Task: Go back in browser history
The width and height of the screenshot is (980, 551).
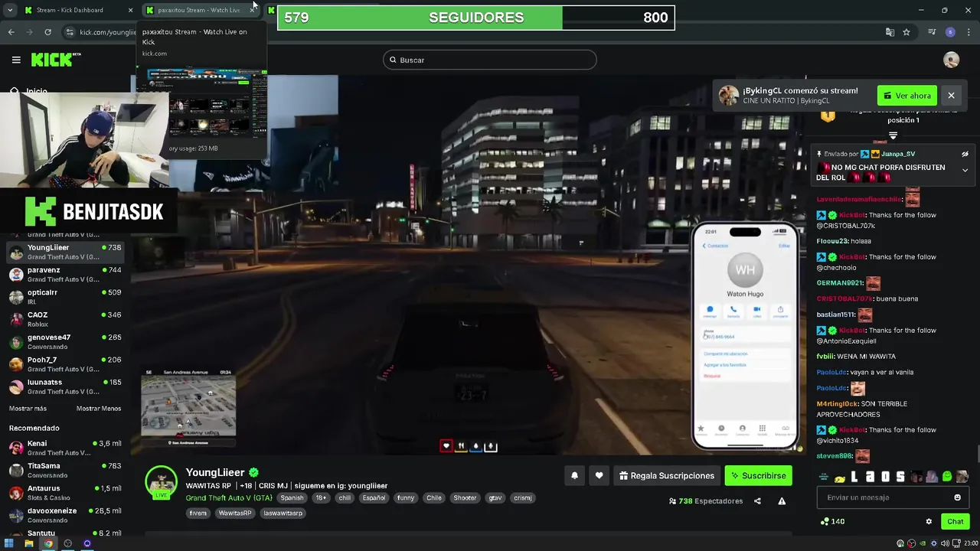Action: [11, 32]
